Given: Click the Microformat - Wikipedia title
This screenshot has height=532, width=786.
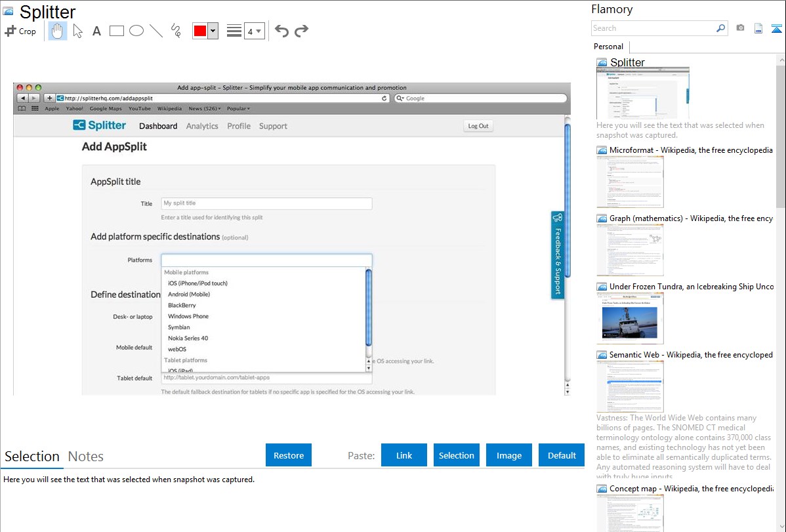Looking at the screenshot, I should tap(691, 150).
